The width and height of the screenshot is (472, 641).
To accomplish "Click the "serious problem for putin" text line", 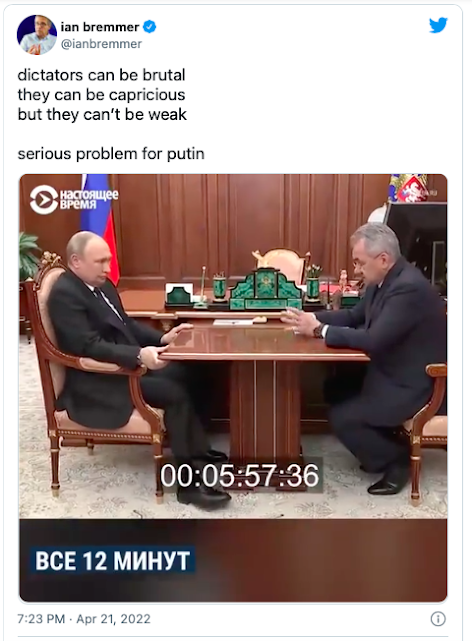I will point(111,154).
